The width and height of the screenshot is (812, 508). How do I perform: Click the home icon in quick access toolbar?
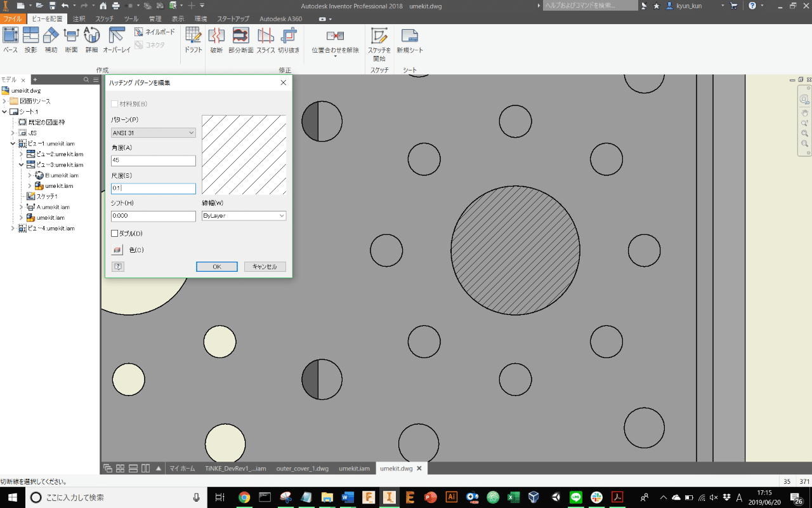tap(103, 6)
